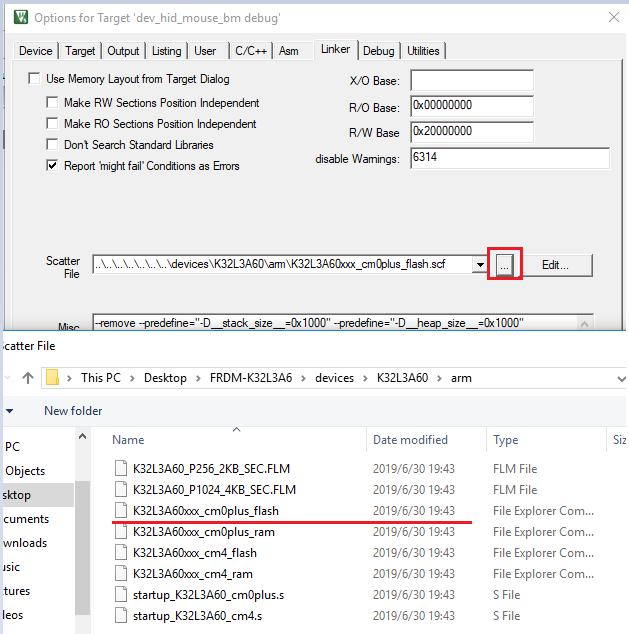This screenshot has height=634, width=629.
Task: Select startup_K32L3A60_cm4.s file icon
Action: (121, 616)
